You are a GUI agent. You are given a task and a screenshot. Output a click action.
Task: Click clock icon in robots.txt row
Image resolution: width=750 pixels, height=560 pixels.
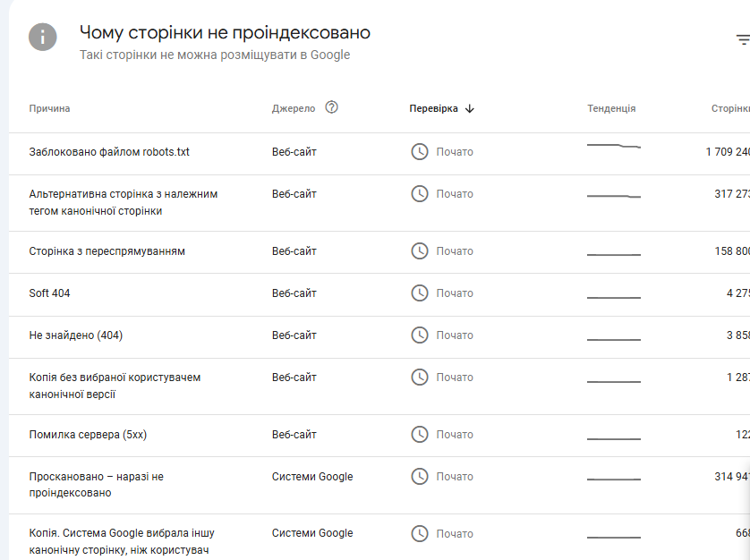click(x=420, y=151)
